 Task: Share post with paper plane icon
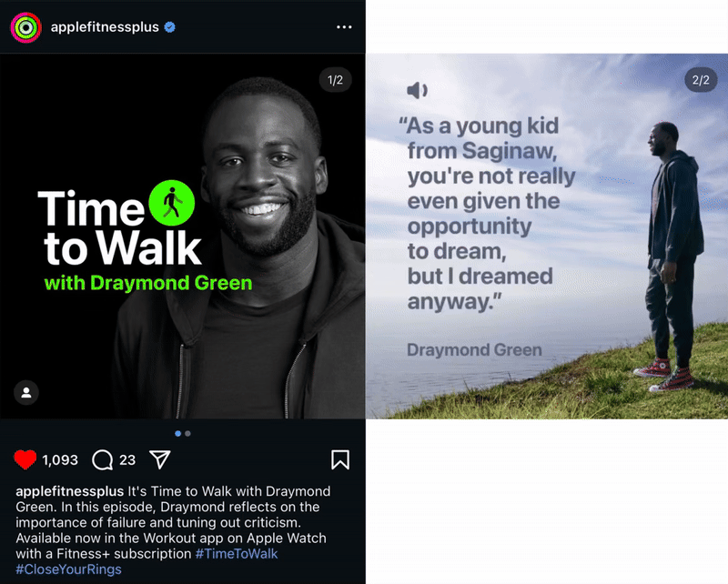(160, 459)
